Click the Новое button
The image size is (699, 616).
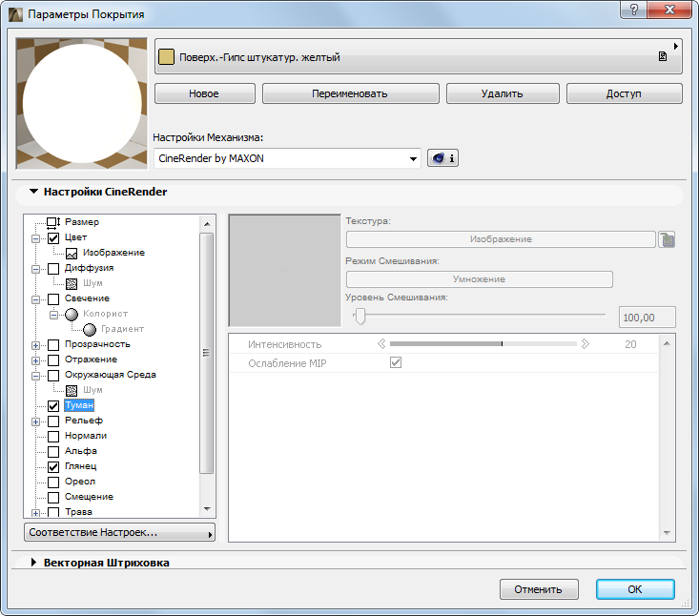coord(205,93)
